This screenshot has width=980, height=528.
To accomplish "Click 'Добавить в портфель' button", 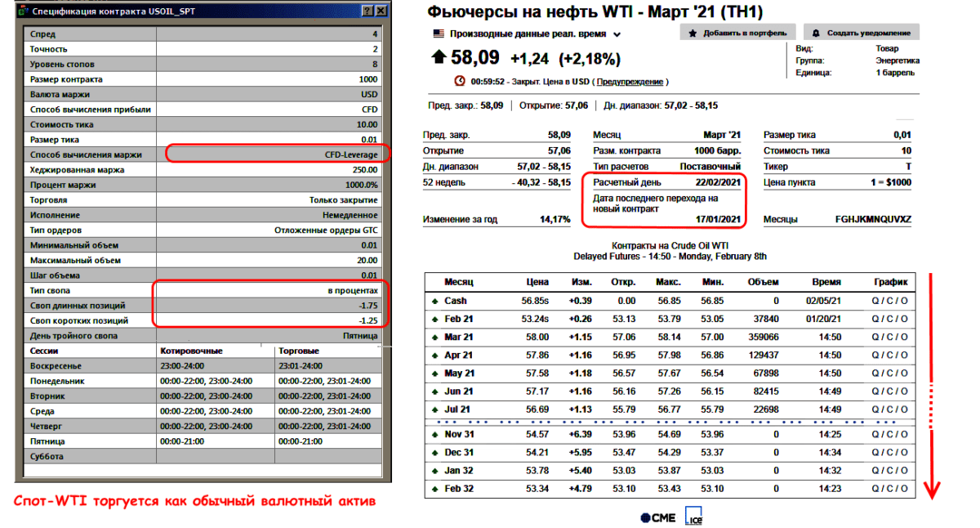I will tap(737, 33).
